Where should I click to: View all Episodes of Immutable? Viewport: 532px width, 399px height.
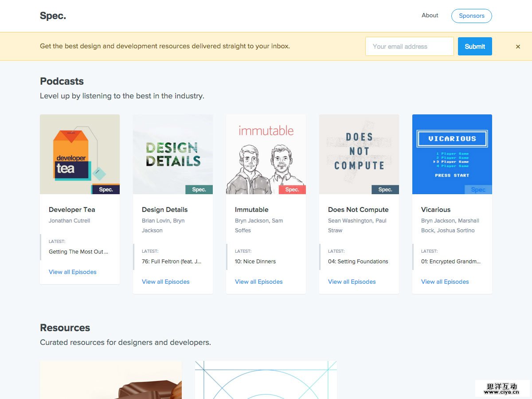click(259, 282)
